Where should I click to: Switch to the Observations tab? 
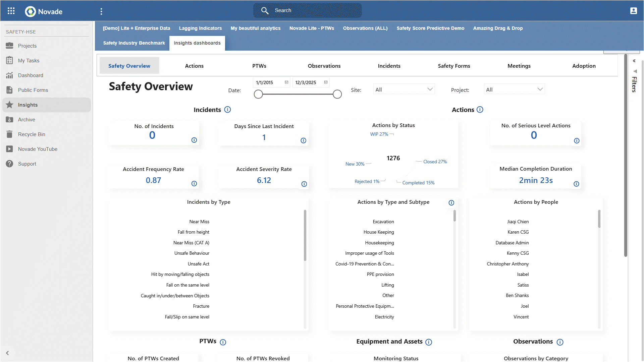coord(324,66)
